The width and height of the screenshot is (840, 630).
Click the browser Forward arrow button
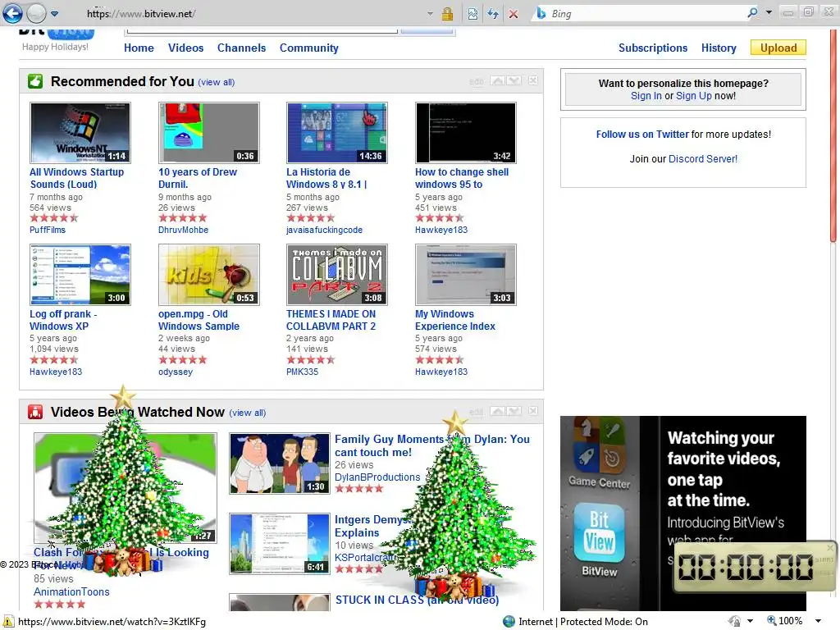click(x=36, y=13)
